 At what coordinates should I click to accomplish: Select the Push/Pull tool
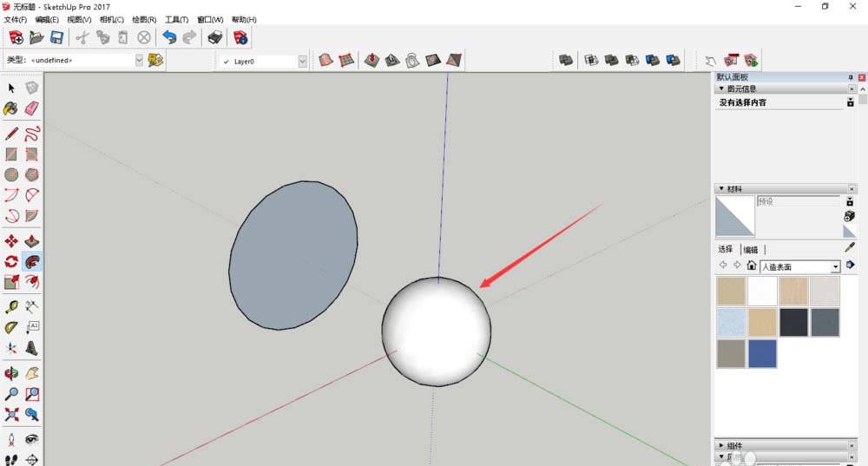pos(32,240)
